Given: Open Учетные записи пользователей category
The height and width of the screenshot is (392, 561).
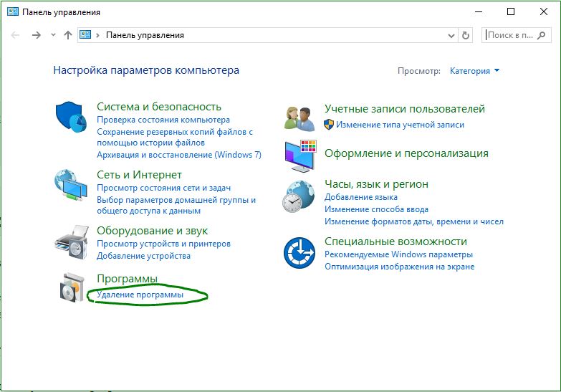Looking at the screenshot, I should click(405, 109).
